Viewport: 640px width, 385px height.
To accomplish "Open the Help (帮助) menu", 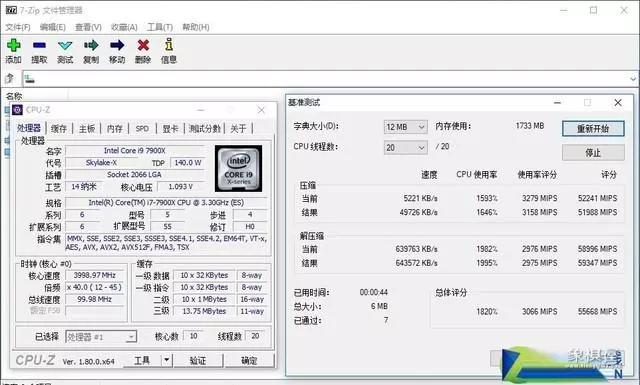I will click(x=196, y=27).
